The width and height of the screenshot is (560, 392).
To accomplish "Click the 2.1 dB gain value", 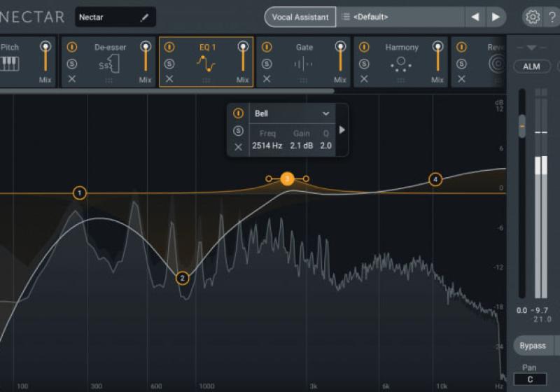I will [302, 146].
